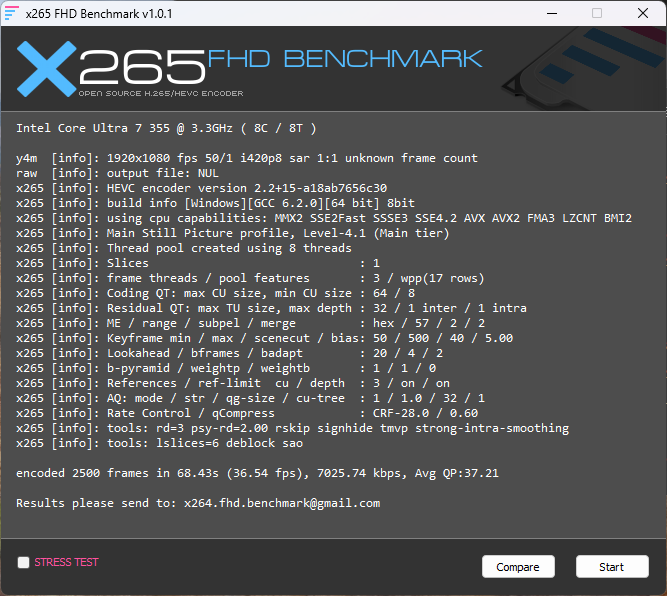Minimize the x265 FHD Benchmark window
The height and width of the screenshot is (596, 667).
point(550,13)
